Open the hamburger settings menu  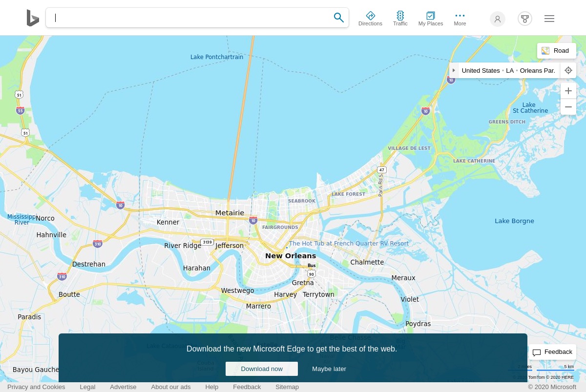[549, 19]
